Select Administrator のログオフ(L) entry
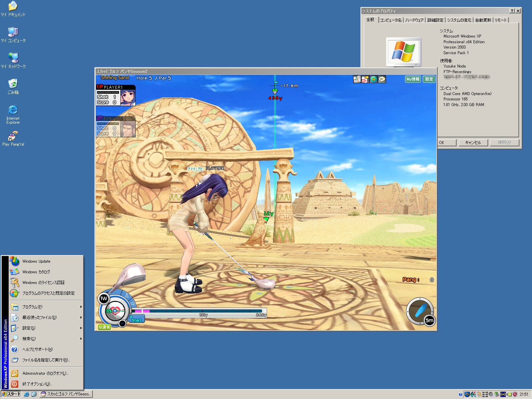Image resolution: width=532 pixels, height=399 pixels. [x=46, y=373]
